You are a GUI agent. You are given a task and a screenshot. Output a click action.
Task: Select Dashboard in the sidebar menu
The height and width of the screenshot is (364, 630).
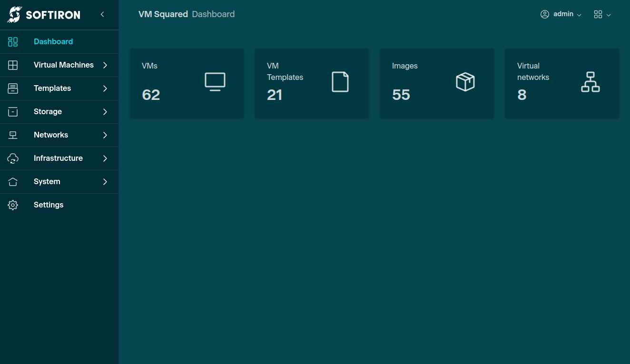53,42
